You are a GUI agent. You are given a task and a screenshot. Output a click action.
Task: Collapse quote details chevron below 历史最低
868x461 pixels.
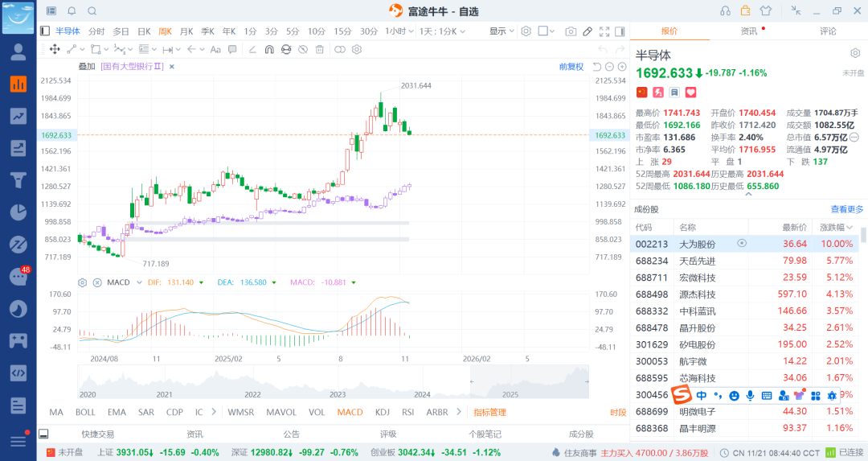(748, 195)
